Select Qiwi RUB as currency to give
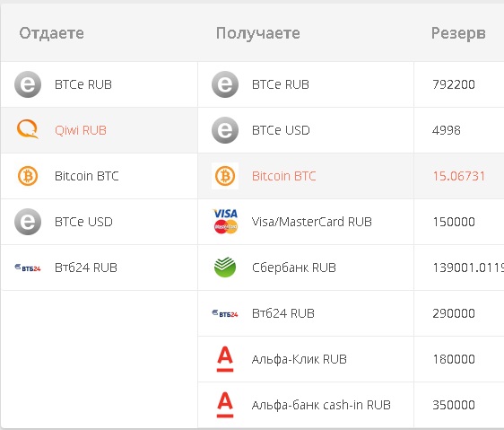 coord(99,130)
